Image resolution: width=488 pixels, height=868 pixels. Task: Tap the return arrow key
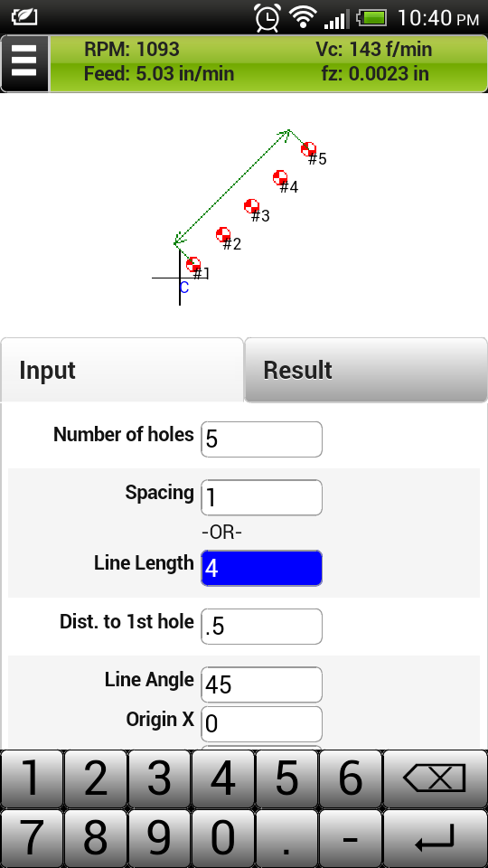coord(435,838)
